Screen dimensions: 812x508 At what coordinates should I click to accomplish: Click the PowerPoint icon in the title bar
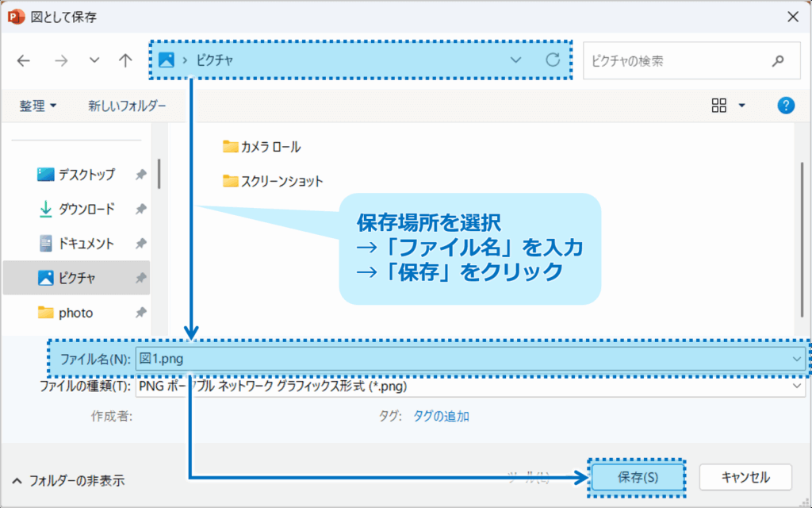17,15
